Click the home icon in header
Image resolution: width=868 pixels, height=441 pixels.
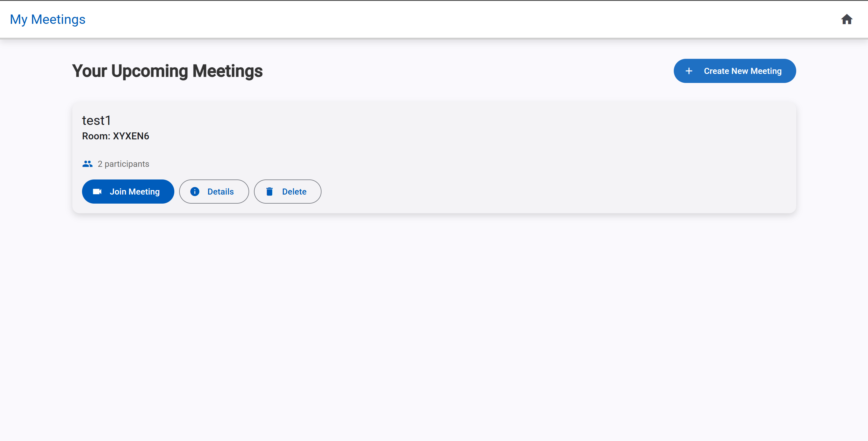pyautogui.click(x=846, y=20)
